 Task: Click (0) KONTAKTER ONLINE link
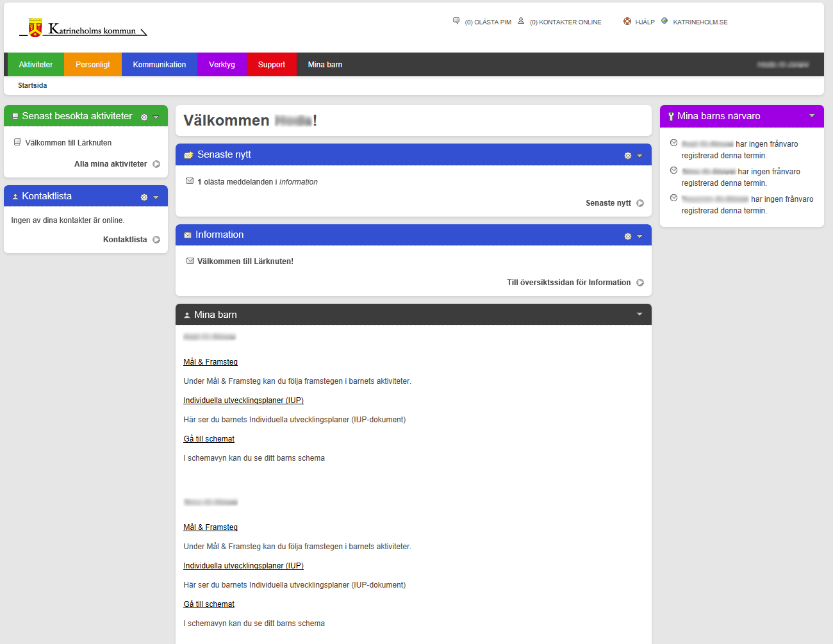tap(566, 22)
